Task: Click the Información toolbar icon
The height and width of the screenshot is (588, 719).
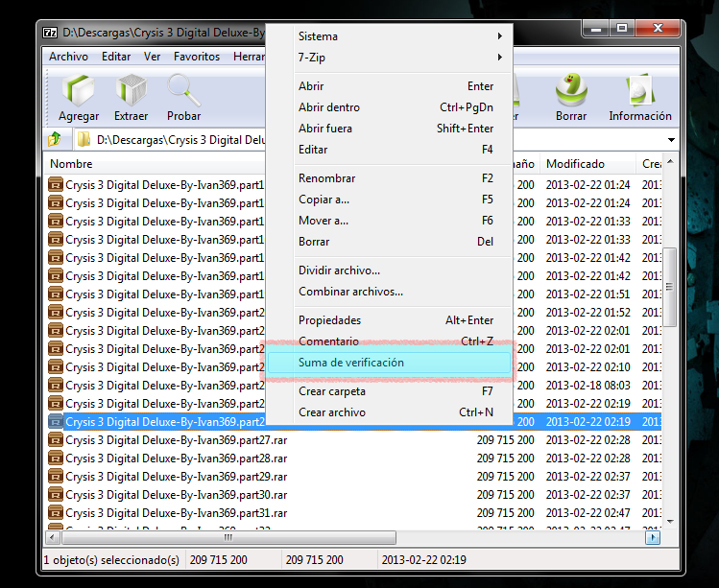Action: 639,89
